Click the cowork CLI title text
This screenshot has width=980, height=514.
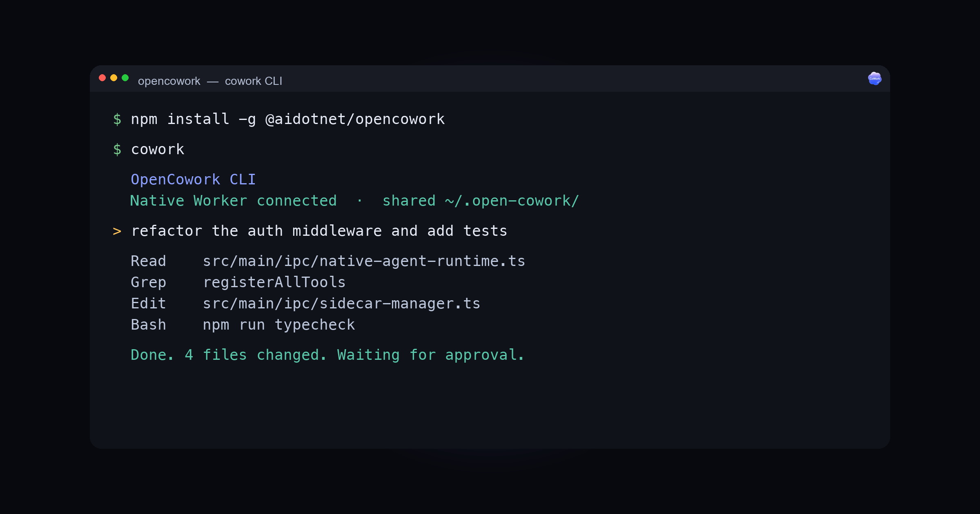click(254, 81)
